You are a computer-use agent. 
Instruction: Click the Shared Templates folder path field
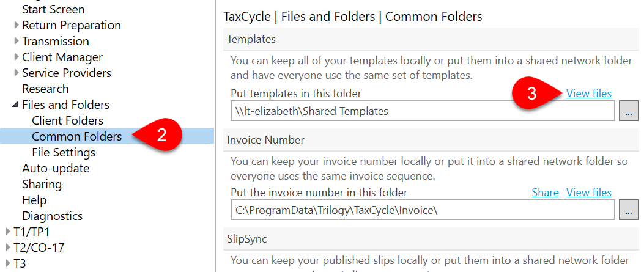[423, 111]
